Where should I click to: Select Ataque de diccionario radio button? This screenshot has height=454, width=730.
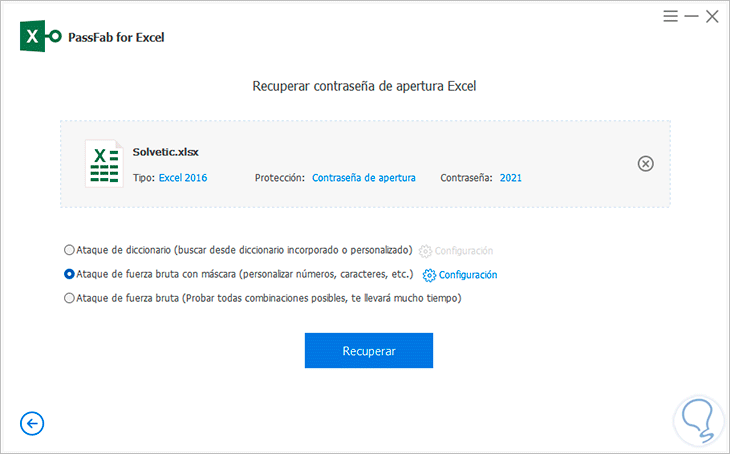[x=69, y=250]
